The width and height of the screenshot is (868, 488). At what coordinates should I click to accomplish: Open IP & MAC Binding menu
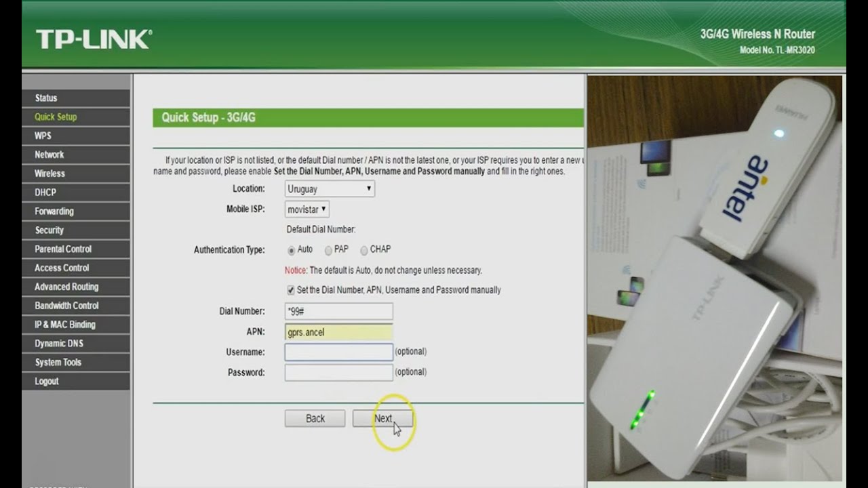pos(75,325)
